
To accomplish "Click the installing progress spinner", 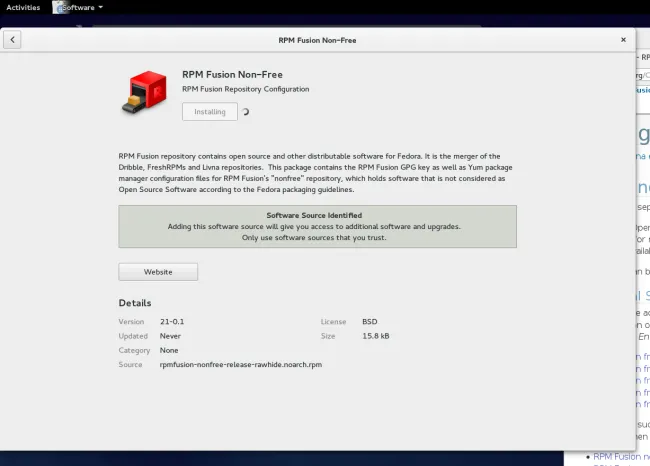I will coord(245,112).
